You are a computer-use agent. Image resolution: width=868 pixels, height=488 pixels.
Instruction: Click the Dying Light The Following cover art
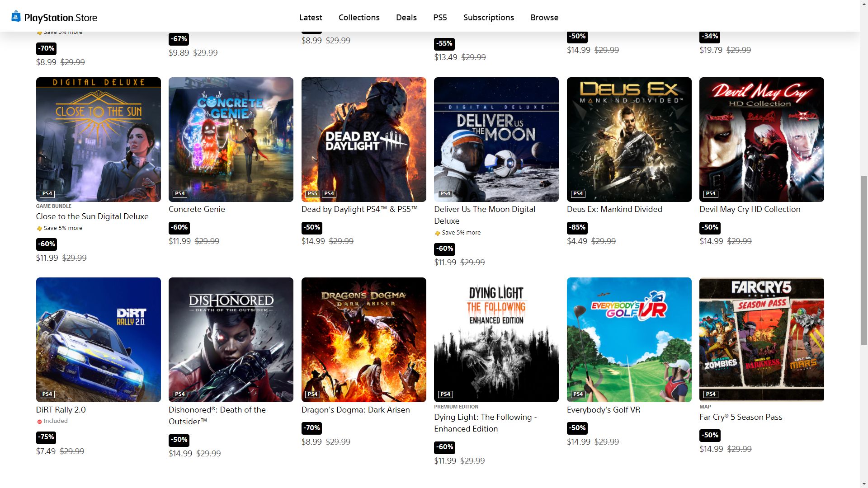coord(496,340)
